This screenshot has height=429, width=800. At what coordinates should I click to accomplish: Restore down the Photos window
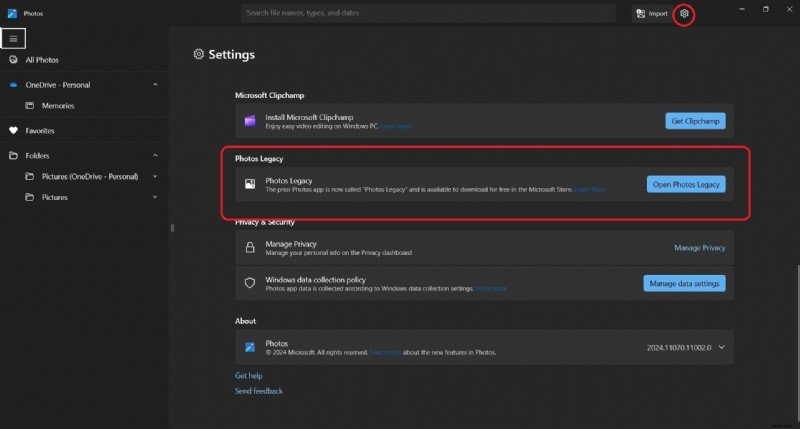point(765,9)
